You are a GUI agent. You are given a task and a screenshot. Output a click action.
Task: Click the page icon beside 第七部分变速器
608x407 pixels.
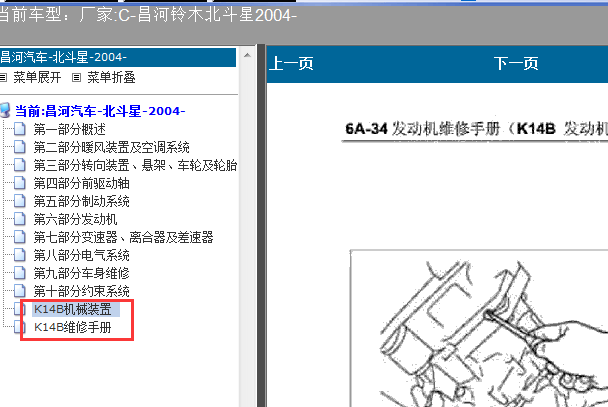tap(20, 237)
